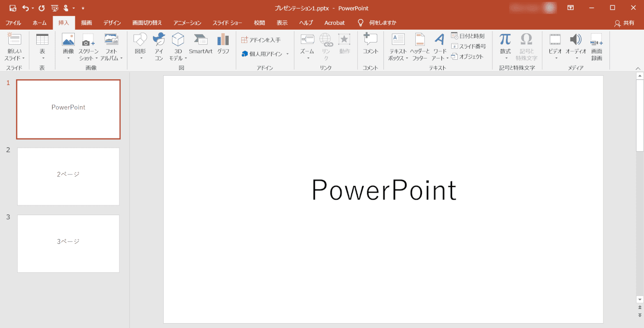Screen dimensions: 644x328
Task: Toggle touch/mouse mode icon
Action: coord(66,8)
